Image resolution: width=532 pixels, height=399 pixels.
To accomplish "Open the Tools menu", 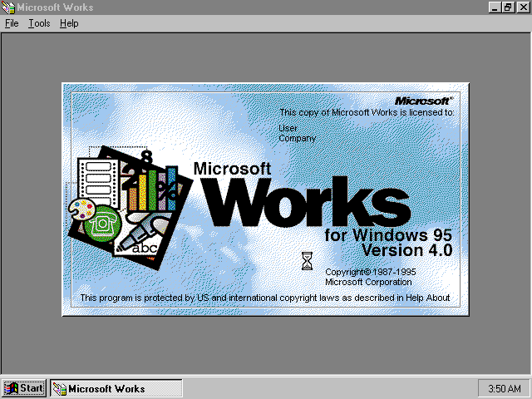I will point(39,23).
